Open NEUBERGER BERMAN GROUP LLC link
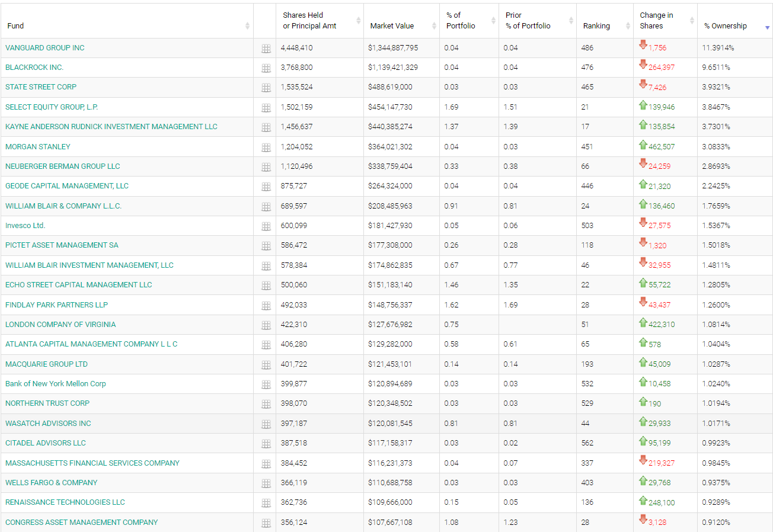The width and height of the screenshot is (773, 532). [63, 166]
